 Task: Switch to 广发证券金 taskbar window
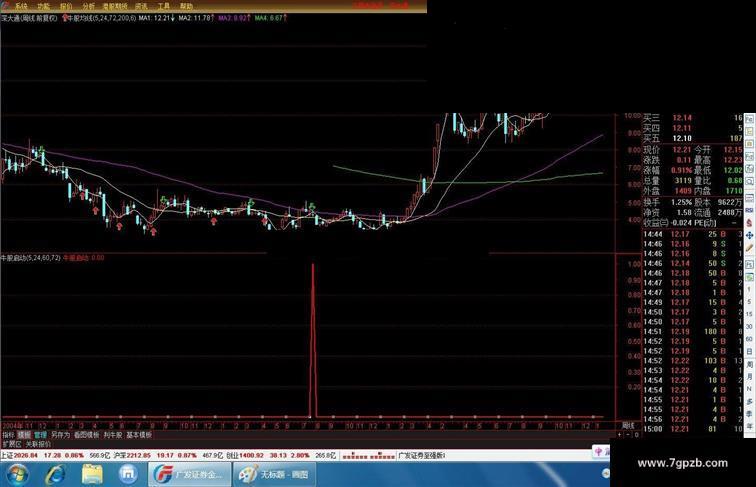point(190,474)
